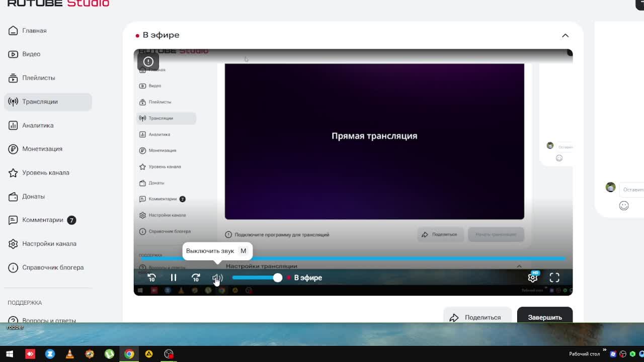Switch to Google Chrome in taskbar
The width and height of the screenshot is (644, 362).
tap(129, 354)
